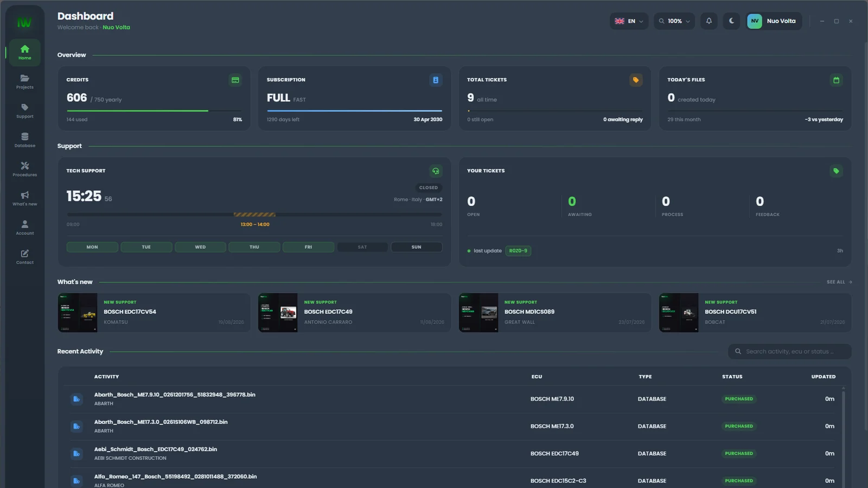Click the Credits card icon

pos(235,80)
